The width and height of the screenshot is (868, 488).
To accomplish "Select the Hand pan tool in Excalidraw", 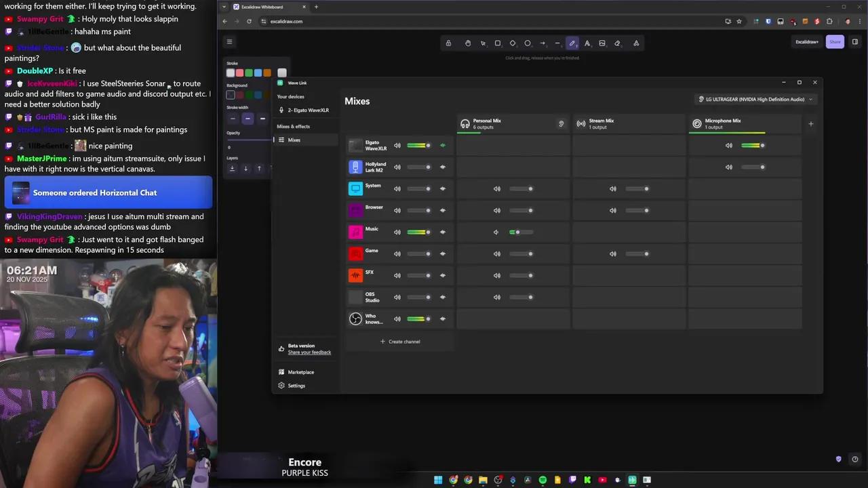I will (468, 43).
